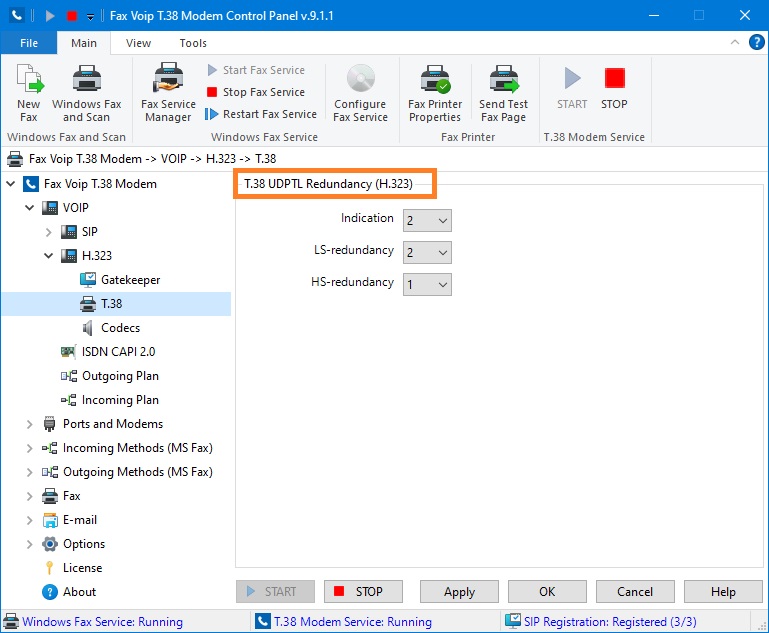Expand the Options tree node

point(29,544)
